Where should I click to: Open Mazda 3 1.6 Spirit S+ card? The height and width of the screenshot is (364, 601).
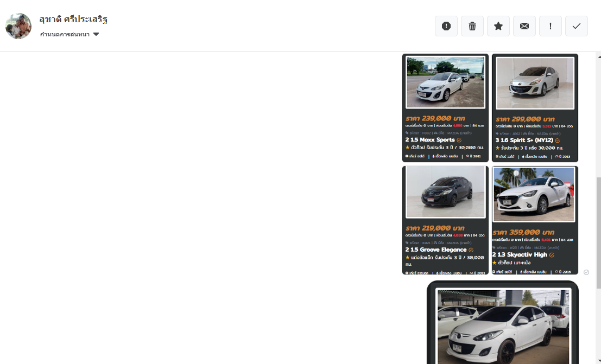pos(535,108)
